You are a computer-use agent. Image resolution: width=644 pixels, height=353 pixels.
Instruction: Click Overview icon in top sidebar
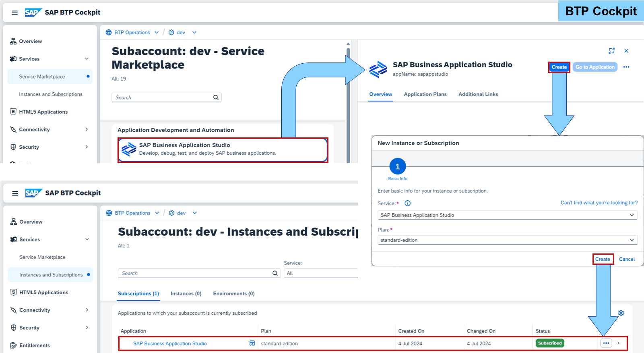pyautogui.click(x=13, y=42)
